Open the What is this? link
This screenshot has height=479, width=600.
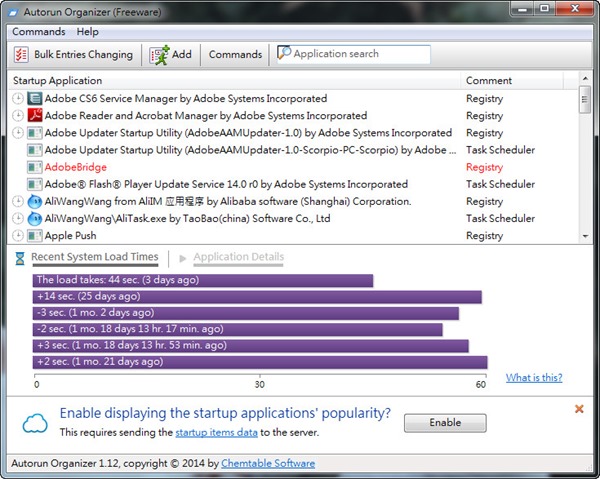tap(534, 378)
